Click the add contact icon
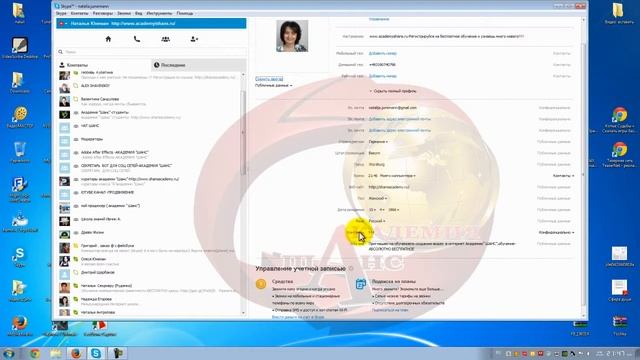Viewport: 640px width, 360px height. click(x=194, y=39)
